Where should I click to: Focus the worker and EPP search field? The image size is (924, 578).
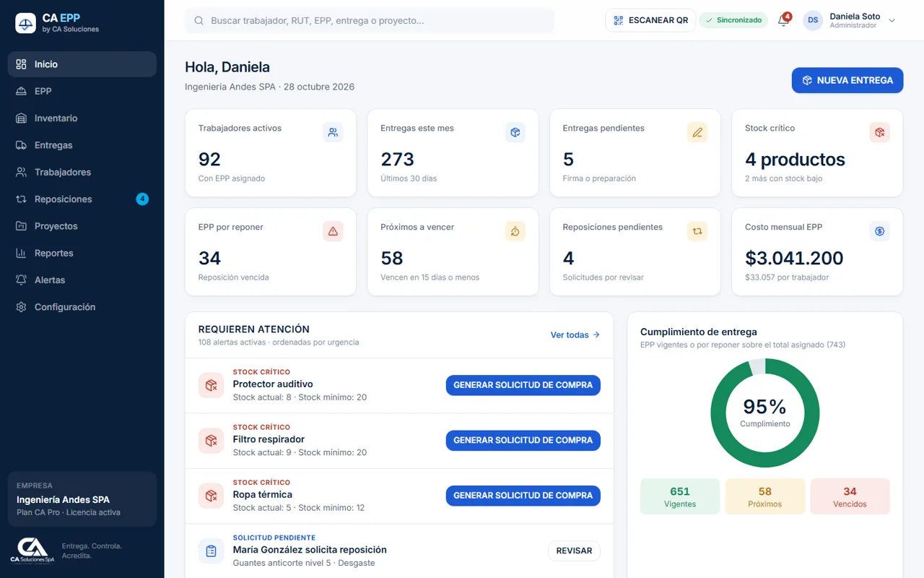pos(370,21)
